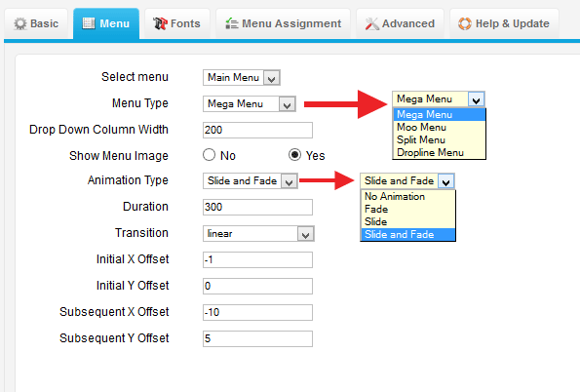Click the Menu Type label
Viewport: 580px width, 392px height.
tap(140, 103)
